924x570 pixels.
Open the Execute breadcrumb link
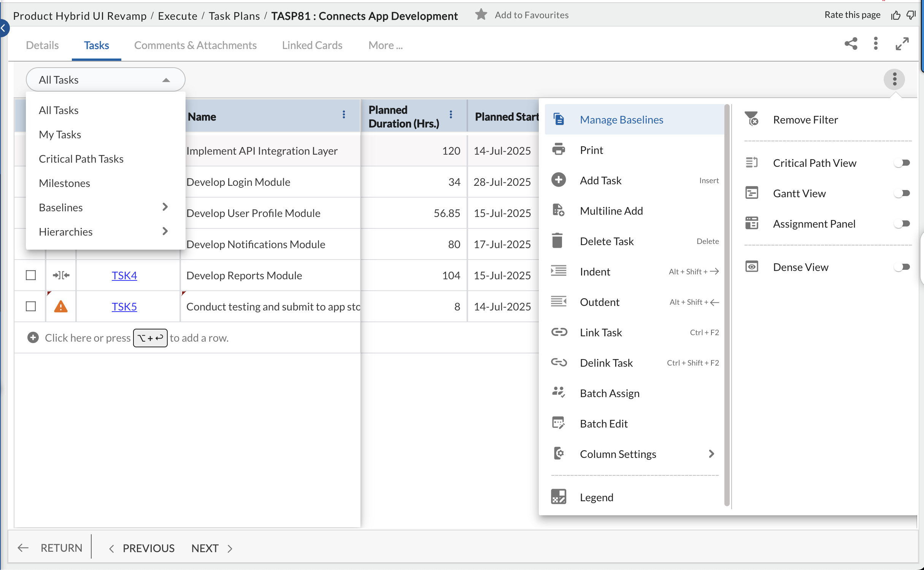pos(178,16)
